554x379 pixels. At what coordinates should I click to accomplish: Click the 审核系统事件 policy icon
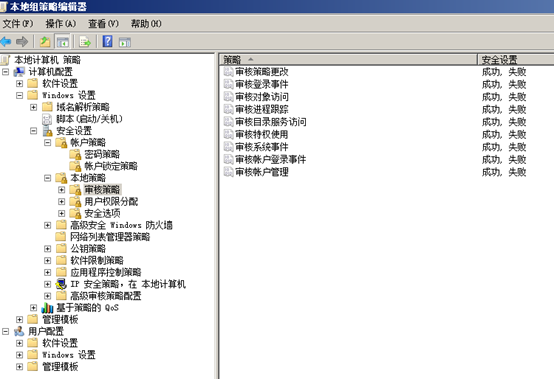point(229,147)
